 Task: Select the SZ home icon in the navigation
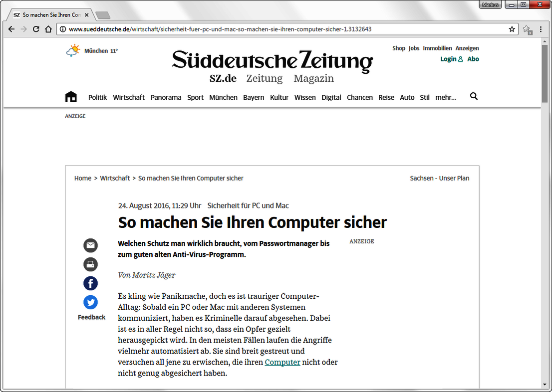(71, 96)
